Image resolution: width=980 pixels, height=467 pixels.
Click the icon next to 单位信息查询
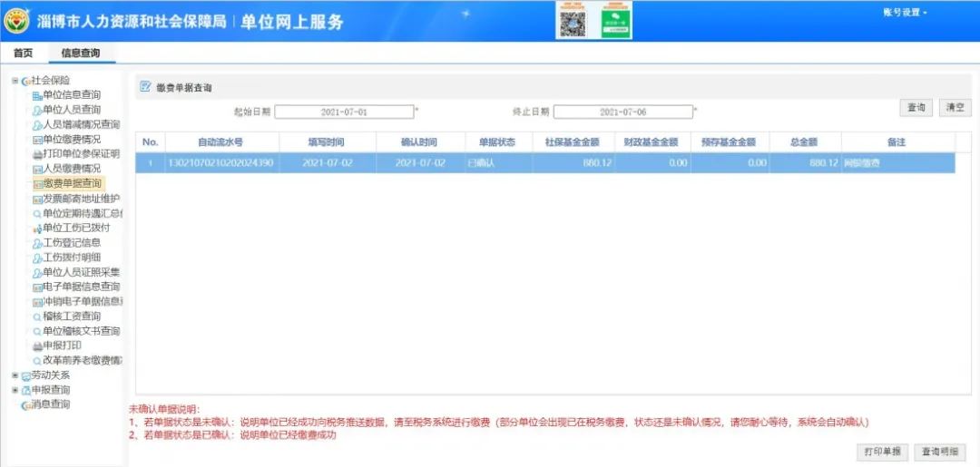click(x=37, y=95)
